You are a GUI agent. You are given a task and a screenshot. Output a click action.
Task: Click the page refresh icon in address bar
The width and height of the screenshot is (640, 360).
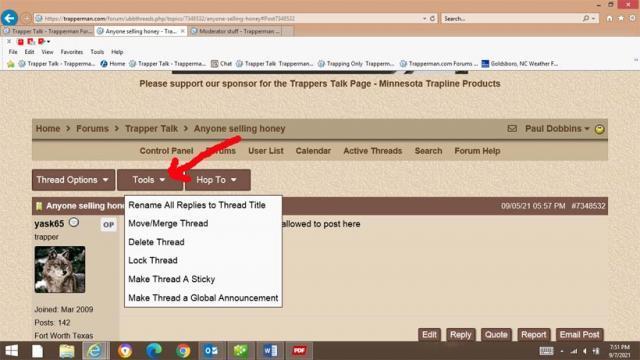(x=432, y=18)
